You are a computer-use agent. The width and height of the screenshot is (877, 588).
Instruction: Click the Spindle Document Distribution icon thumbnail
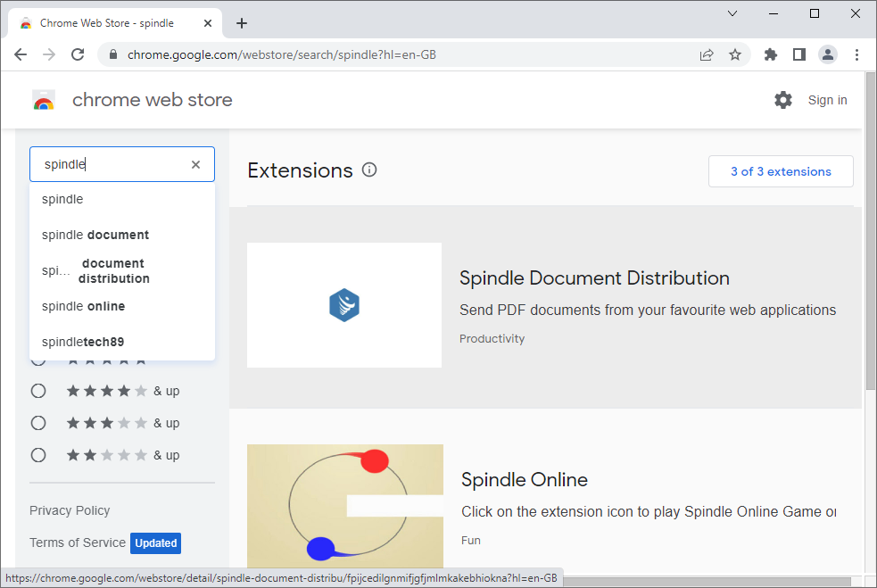[344, 305]
